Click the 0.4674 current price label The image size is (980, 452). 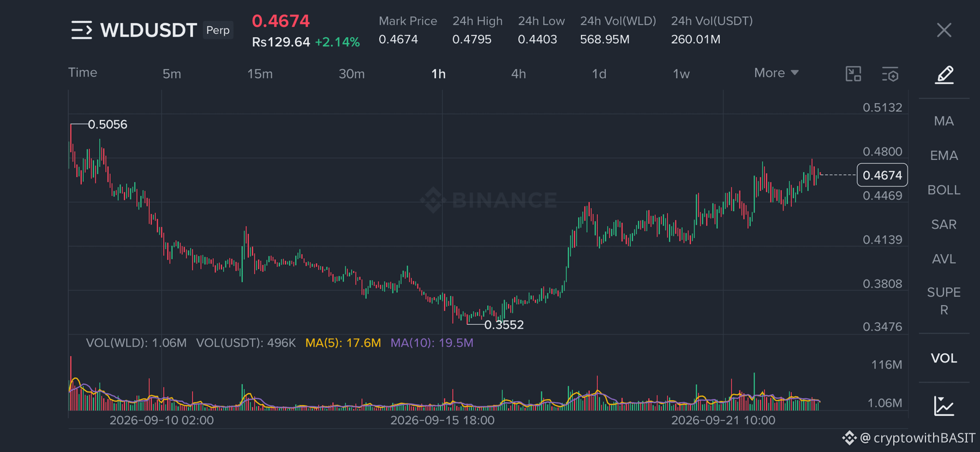click(x=882, y=175)
